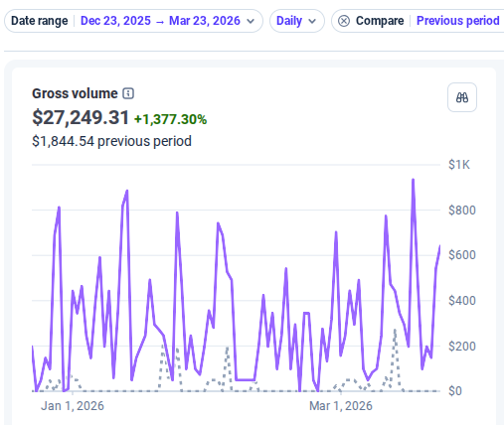Remove the Compare filter via X icon
This screenshot has width=504, height=425.
click(x=344, y=21)
